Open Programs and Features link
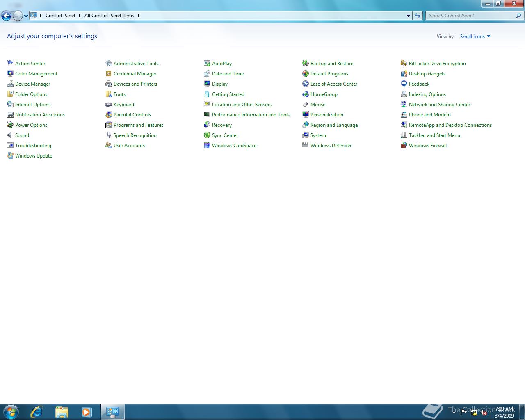The image size is (525, 420). 138,125
